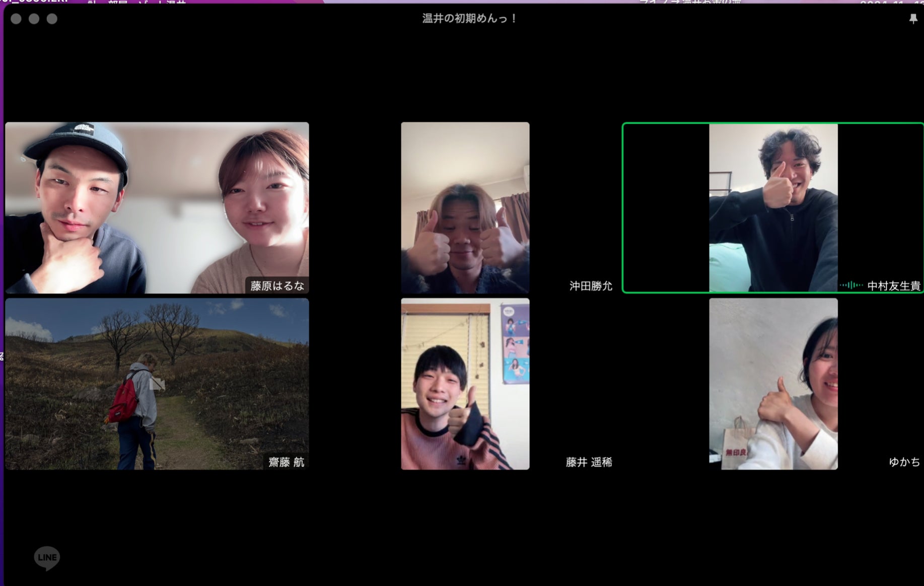This screenshot has height=586, width=924.
Task: Click the ゆかち name label
Action: tap(904, 462)
